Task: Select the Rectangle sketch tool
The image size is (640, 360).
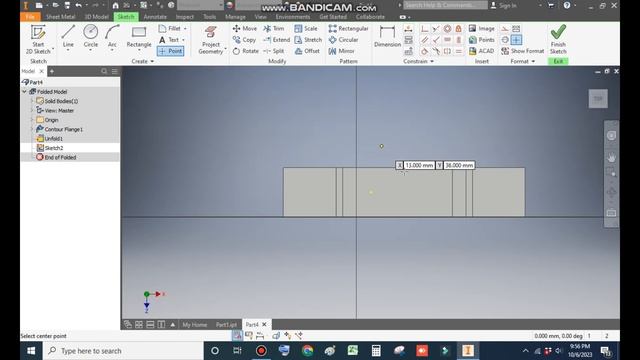Action: [139, 37]
